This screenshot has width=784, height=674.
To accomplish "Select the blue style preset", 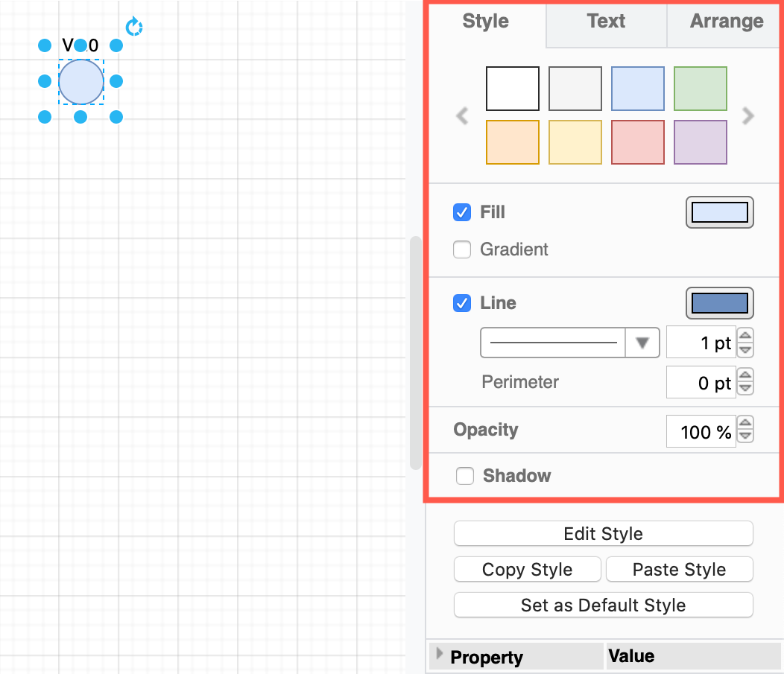I will 637,88.
